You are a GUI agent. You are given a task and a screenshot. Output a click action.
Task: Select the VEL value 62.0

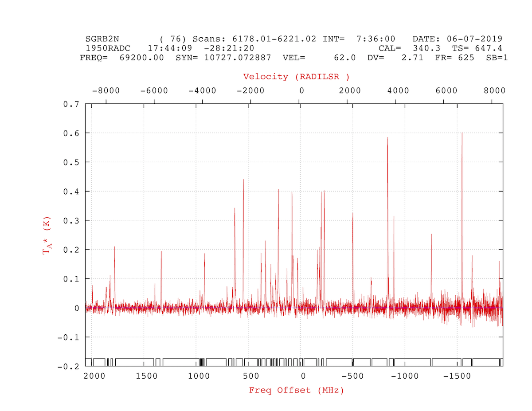[345, 58]
